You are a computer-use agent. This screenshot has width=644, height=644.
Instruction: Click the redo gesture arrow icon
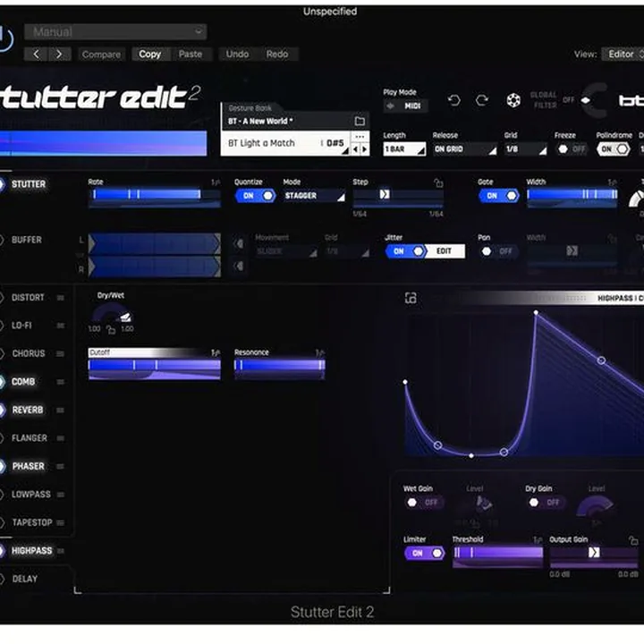482,100
